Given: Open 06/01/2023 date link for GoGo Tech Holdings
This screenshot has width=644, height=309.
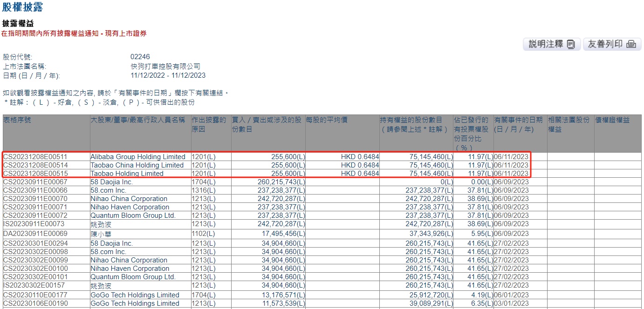Looking at the screenshot, I should 512,295.
